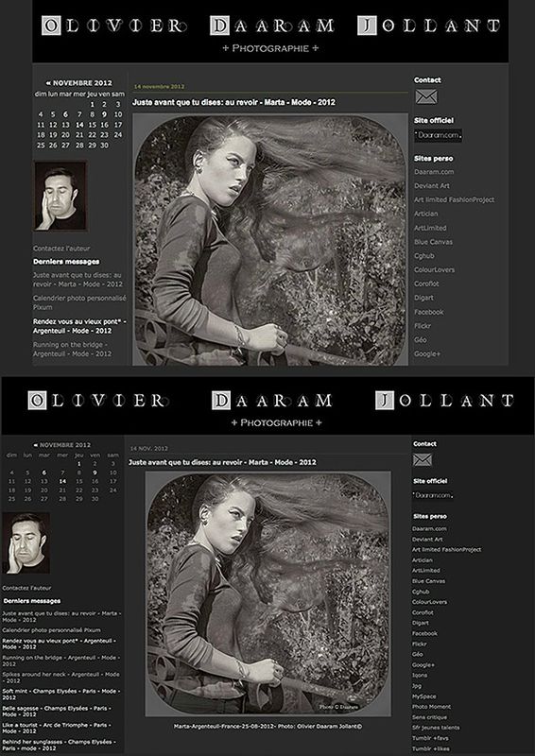Visit the MySpace link in Sites perso
535x756 pixels.
pos(424,696)
